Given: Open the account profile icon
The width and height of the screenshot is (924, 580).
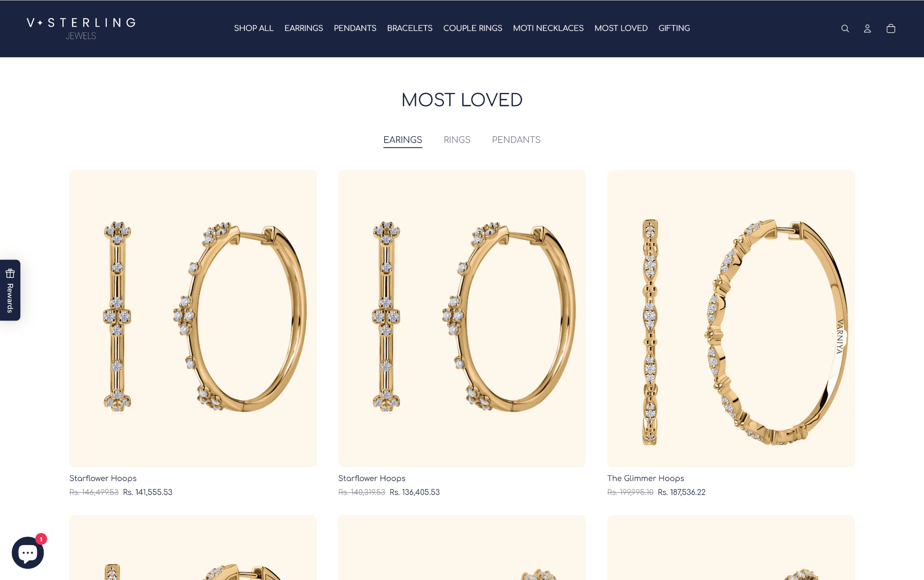Looking at the screenshot, I should pos(867,28).
